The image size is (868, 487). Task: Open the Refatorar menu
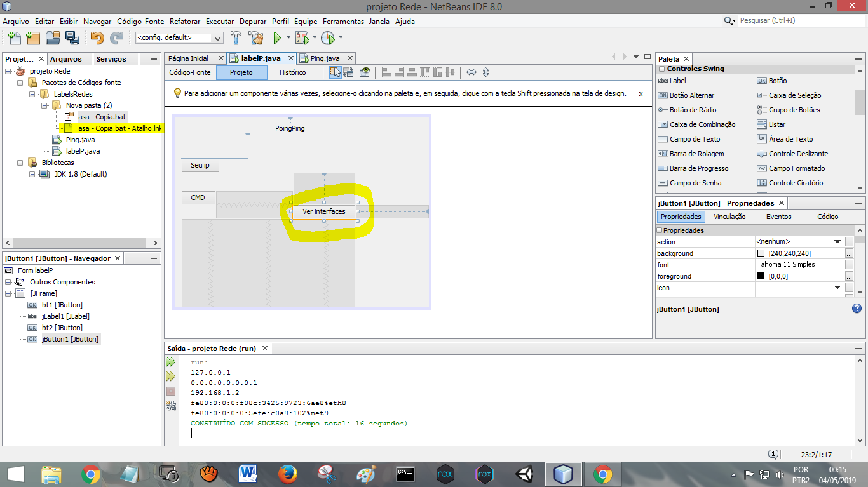point(185,21)
